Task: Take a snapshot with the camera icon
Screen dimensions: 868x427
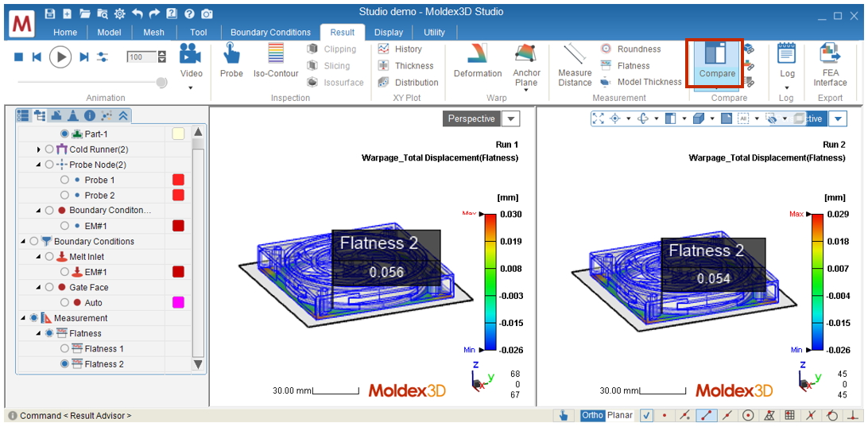Action: click(x=207, y=14)
